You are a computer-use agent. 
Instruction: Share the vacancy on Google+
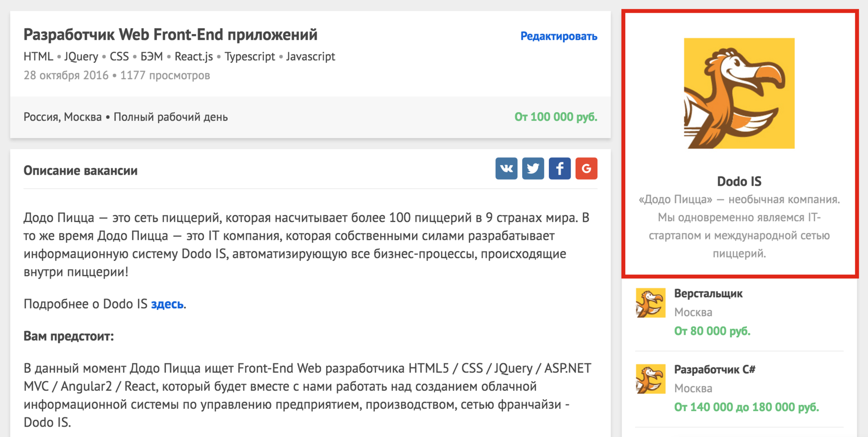point(586,168)
